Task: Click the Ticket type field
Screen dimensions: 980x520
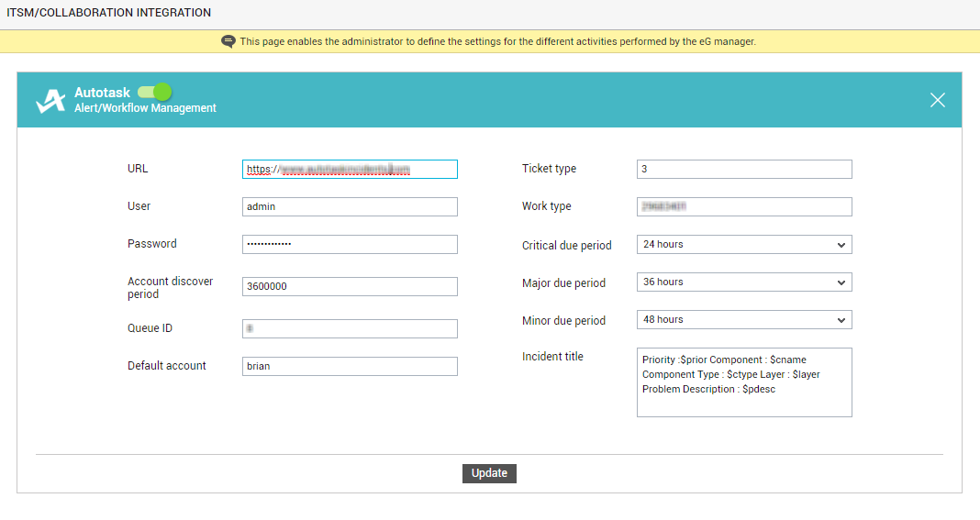Action: (744, 170)
